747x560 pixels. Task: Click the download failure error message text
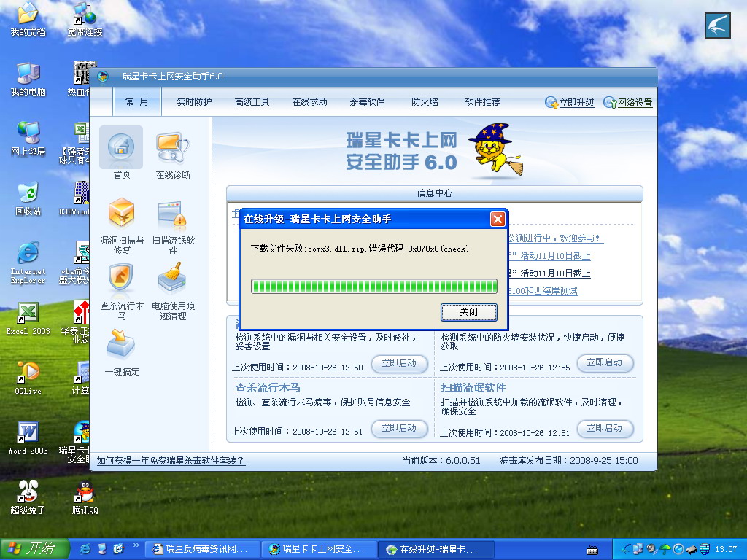tap(360, 249)
